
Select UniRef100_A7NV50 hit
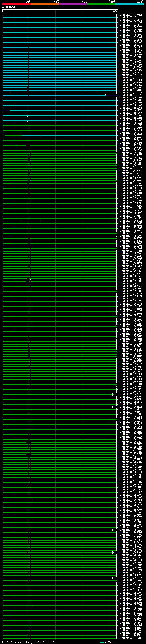131,146
